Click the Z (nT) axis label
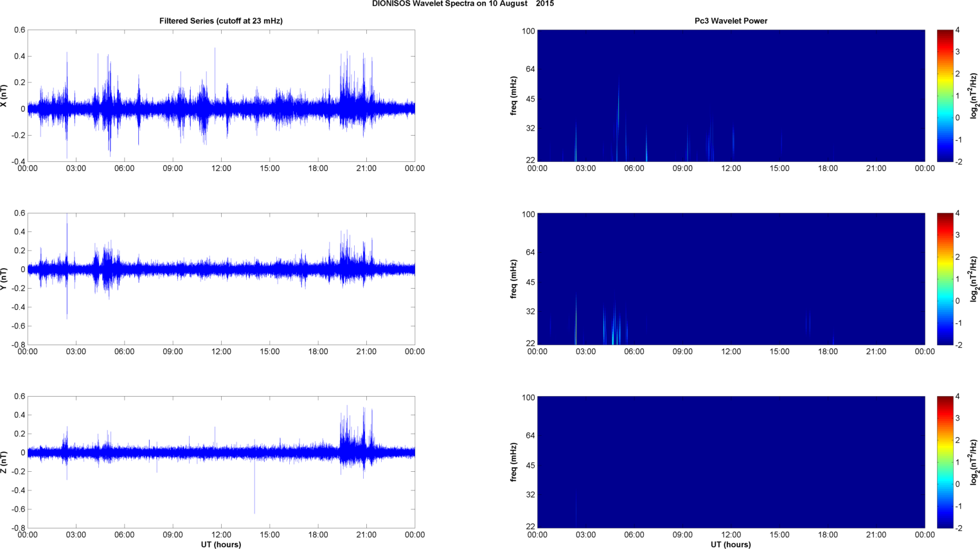 (4, 462)
